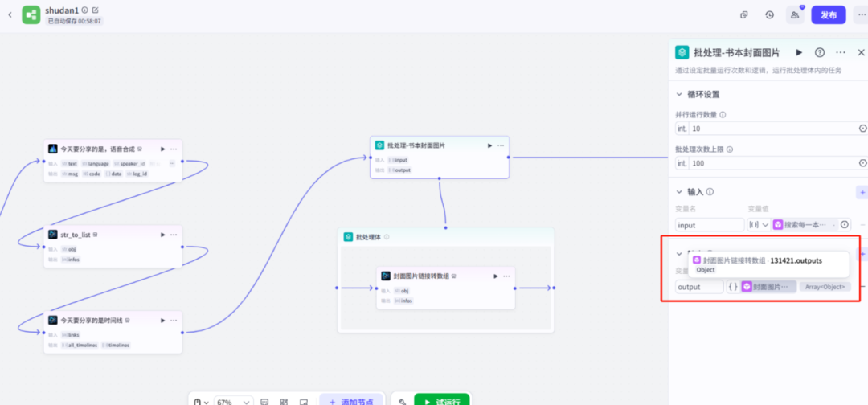868x405 pixels.
Task: Click the 语音合成 node's plugin icon
Action: tap(53, 149)
